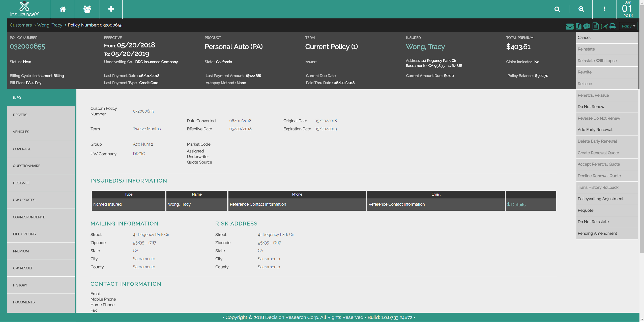Collapse the open Policy actions list
The height and width of the screenshot is (322, 644).
628,26
